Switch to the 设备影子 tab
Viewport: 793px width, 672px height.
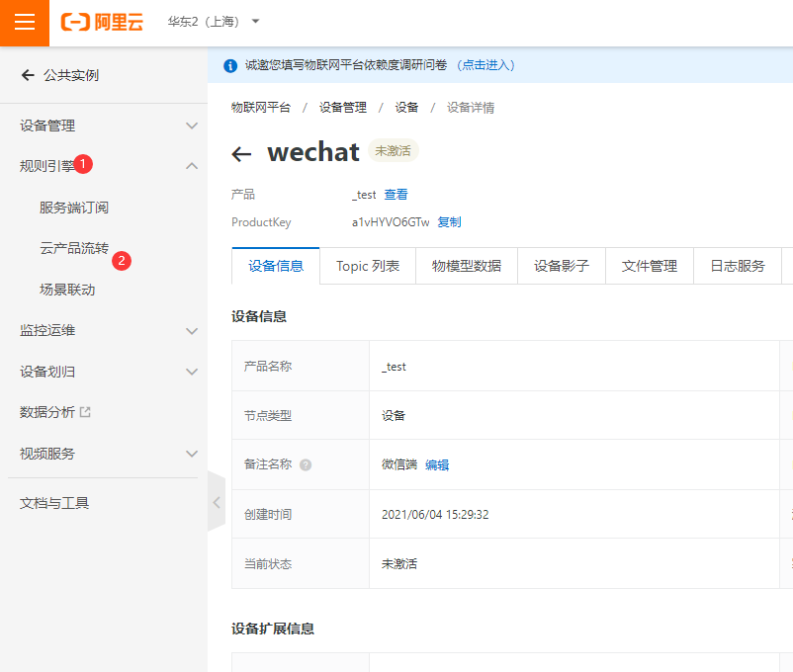561,266
